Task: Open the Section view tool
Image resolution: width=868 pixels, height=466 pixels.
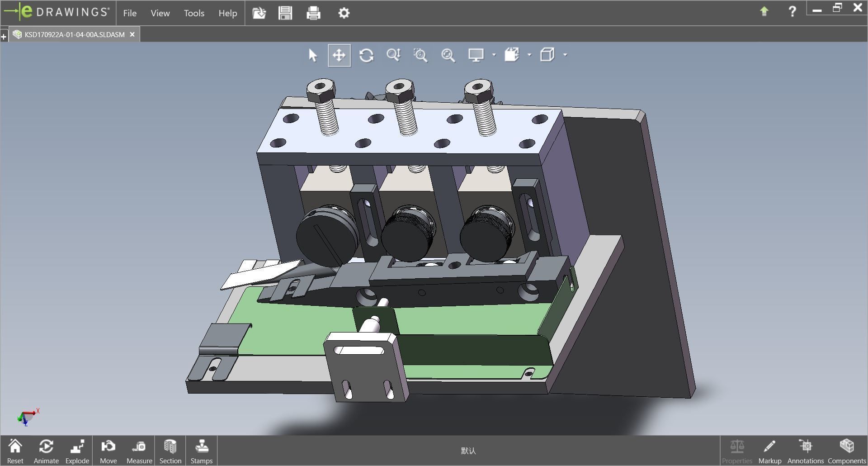Action: 170,451
